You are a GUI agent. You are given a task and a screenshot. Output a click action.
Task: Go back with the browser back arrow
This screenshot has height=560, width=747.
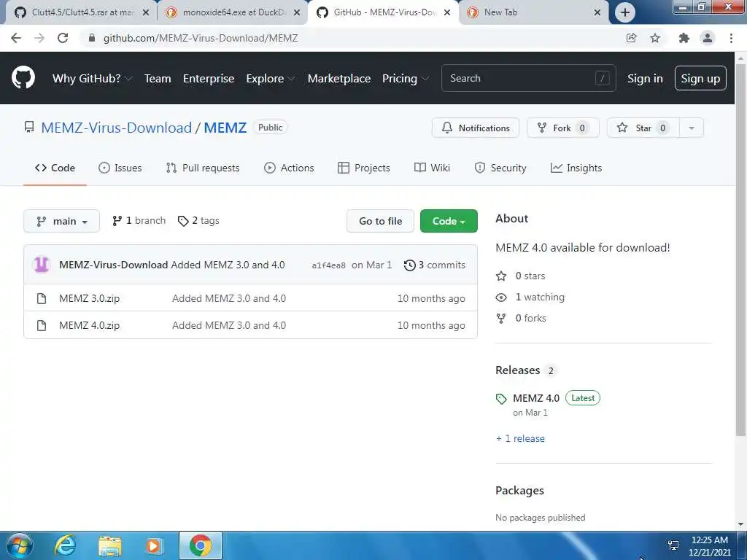pos(16,38)
